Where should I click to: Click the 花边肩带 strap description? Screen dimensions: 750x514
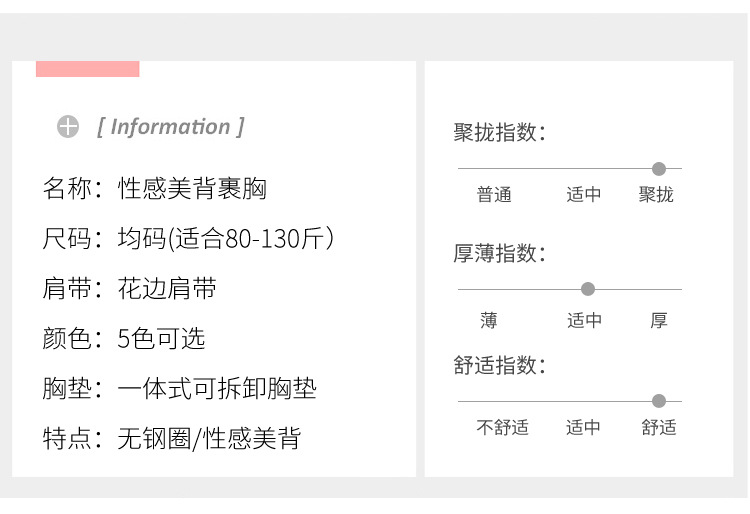(167, 289)
